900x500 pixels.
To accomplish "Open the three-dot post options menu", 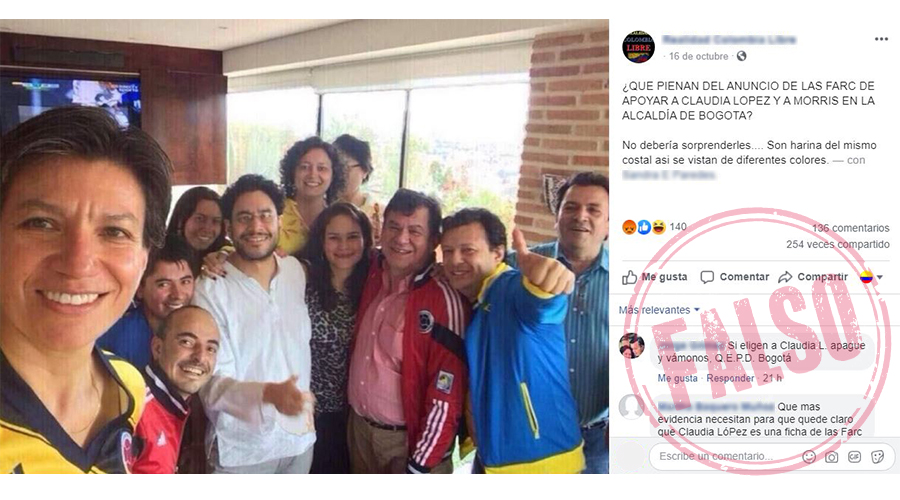I will click(881, 39).
